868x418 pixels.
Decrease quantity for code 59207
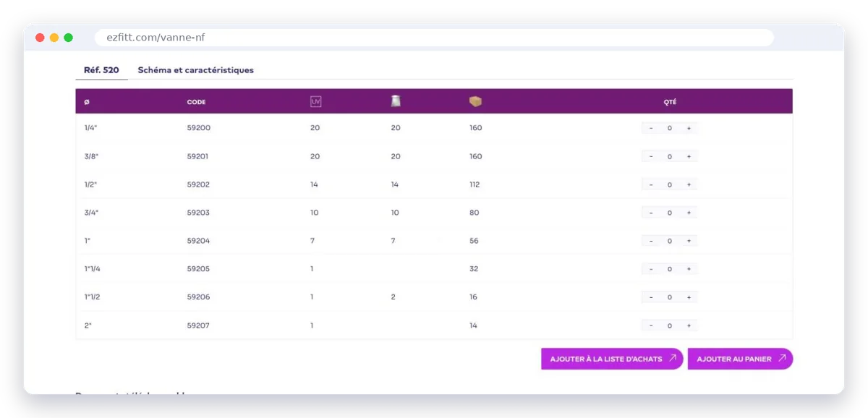click(651, 325)
